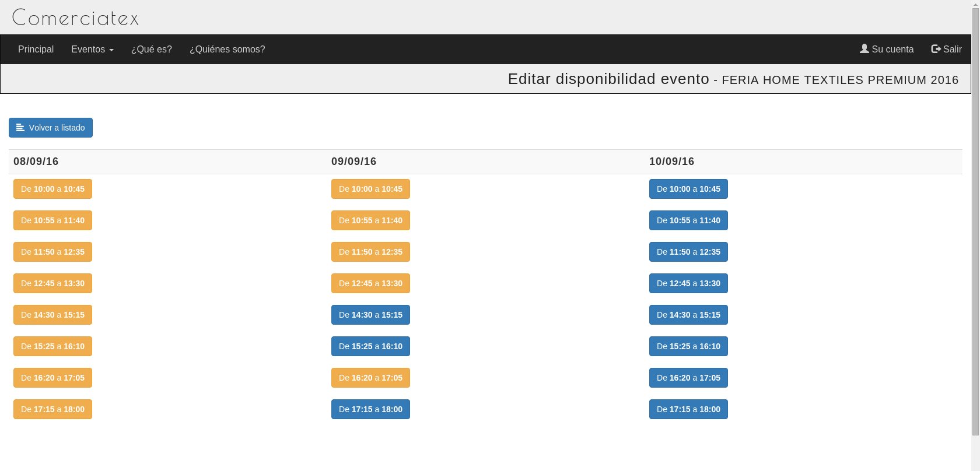This screenshot has width=980, height=471.
Task: Click the user icon beside Su cuenta
Action: pos(864,49)
